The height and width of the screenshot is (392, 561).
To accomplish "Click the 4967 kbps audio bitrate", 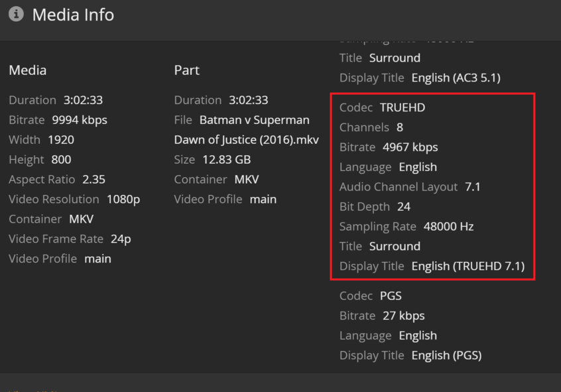I will (410, 147).
